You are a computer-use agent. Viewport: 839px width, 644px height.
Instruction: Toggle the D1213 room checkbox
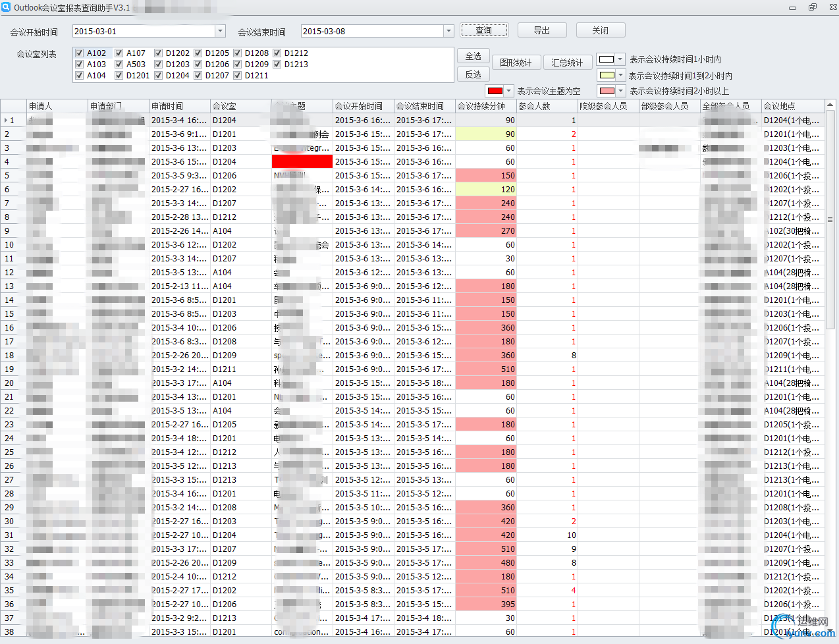[x=277, y=65]
